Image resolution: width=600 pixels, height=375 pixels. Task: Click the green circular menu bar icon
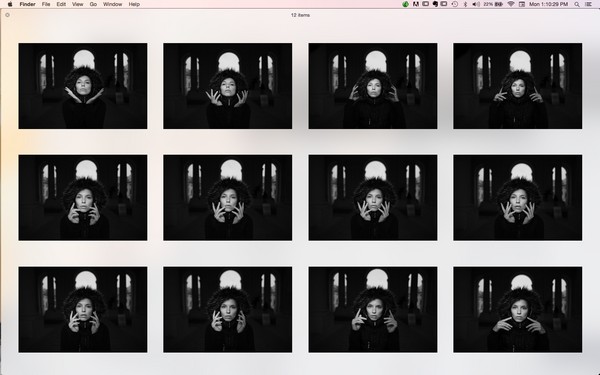pos(406,4)
